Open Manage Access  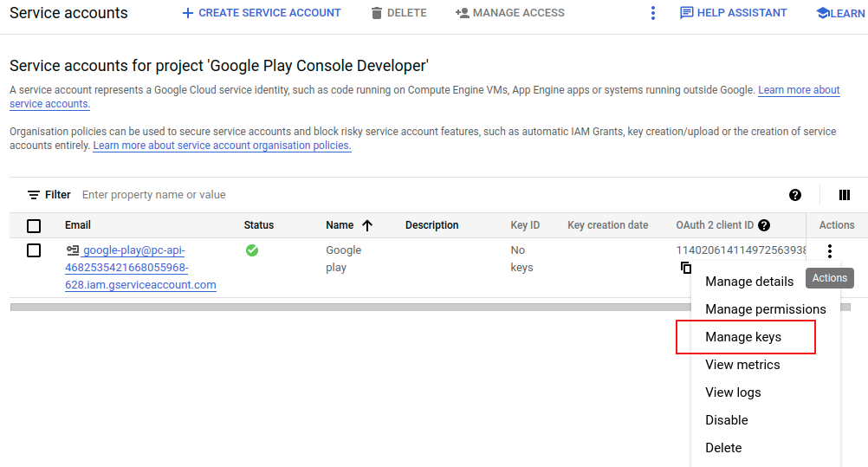(510, 13)
